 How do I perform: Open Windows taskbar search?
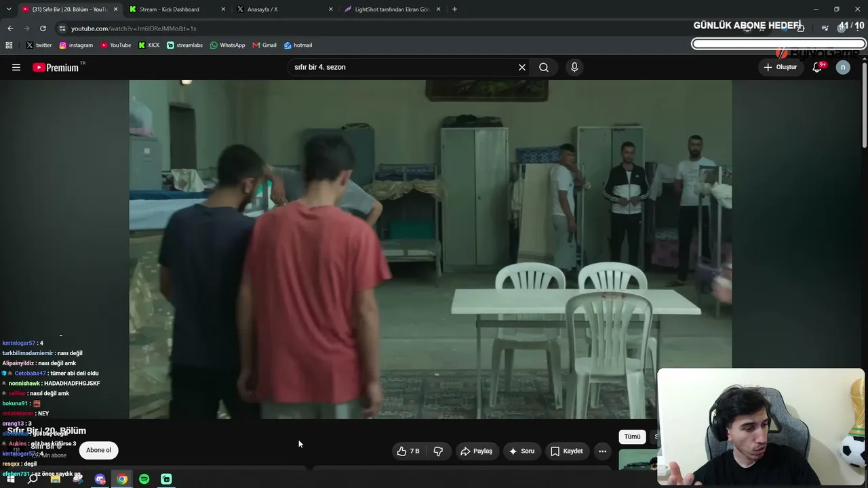point(33,479)
